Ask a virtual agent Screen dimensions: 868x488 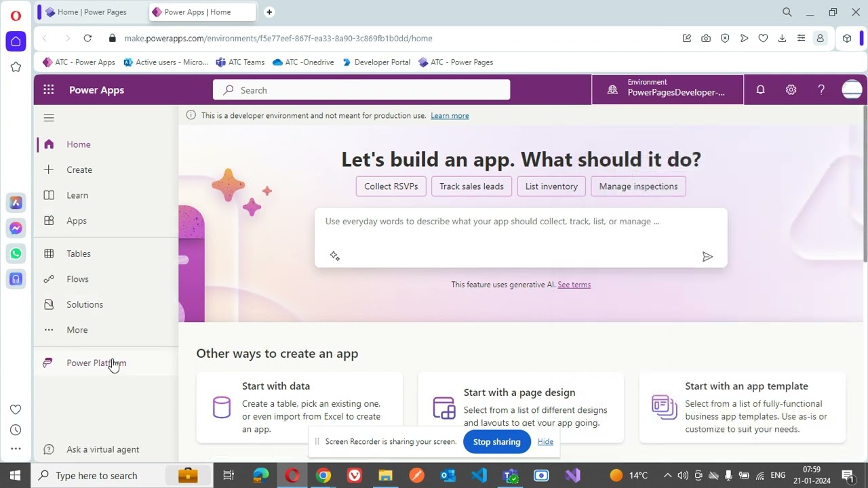pyautogui.click(x=106, y=449)
